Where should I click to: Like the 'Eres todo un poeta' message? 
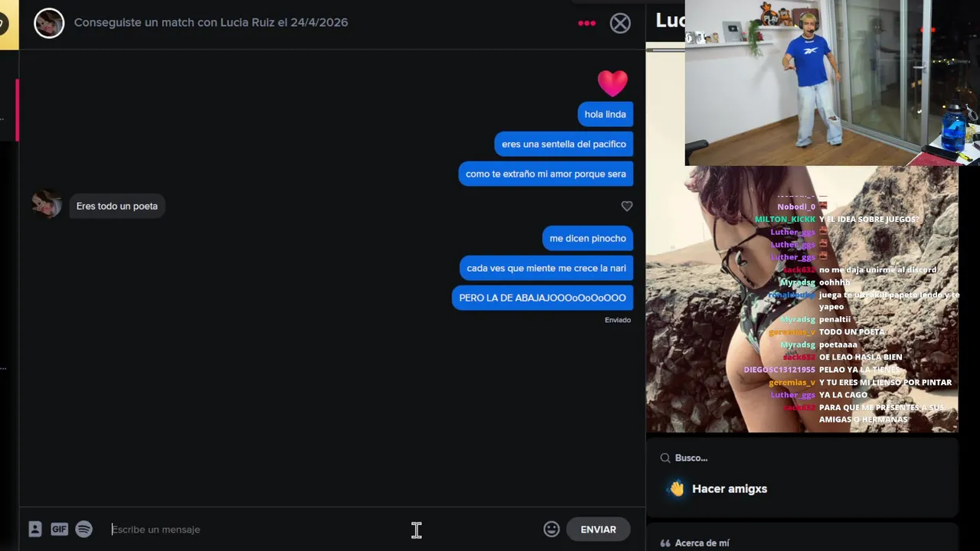[x=627, y=206]
